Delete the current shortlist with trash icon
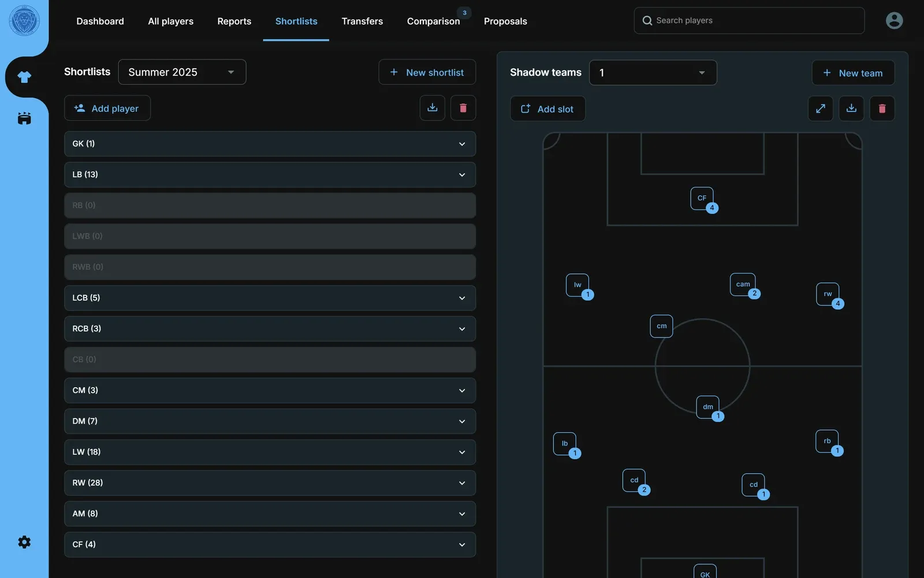 click(x=463, y=108)
